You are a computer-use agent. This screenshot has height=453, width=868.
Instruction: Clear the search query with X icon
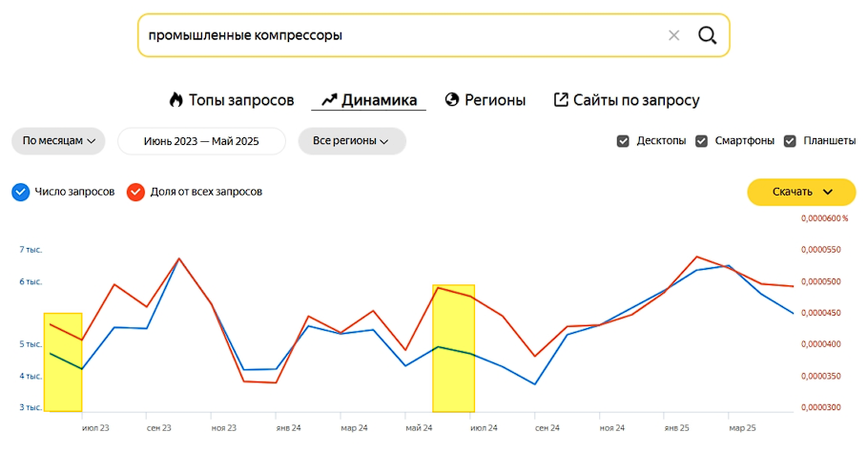(x=673, y=35)
